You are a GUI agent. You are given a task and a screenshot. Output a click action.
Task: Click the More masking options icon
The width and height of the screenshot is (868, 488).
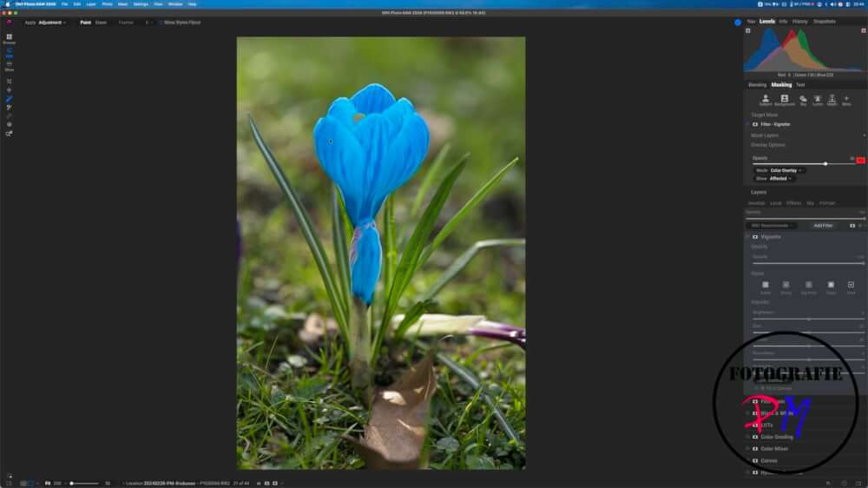pyautogui.click(x=846, y=99)
